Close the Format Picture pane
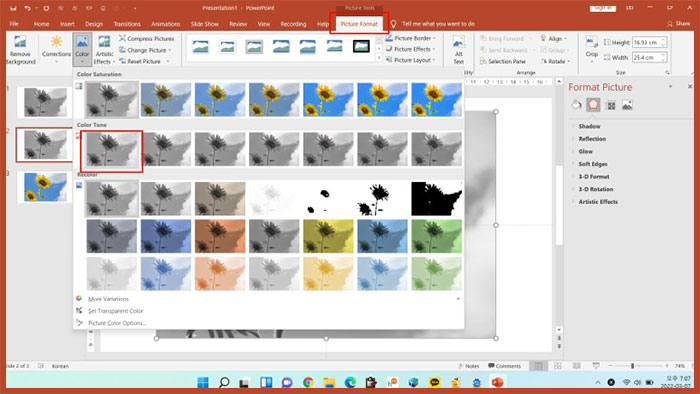Screen dimensions: 700x394 click(690, 87)
